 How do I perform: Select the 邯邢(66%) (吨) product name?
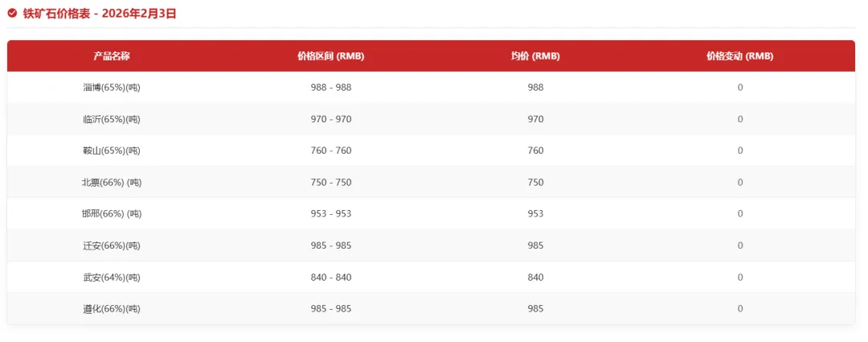pyautogui.click(x=112, y=214)
